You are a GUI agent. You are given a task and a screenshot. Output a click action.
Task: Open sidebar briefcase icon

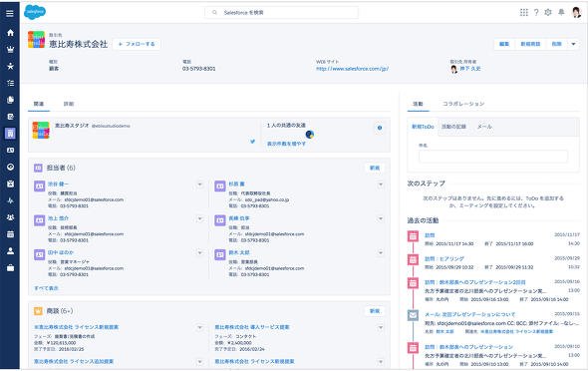(x=10, y=268)
